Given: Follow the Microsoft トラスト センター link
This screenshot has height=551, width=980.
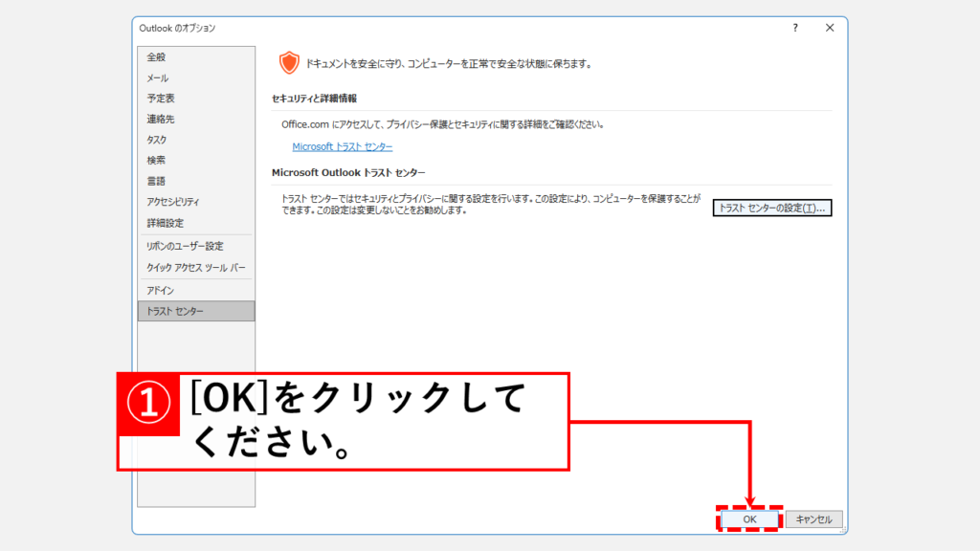Looking at the screenshot, I should click(343, 146).
